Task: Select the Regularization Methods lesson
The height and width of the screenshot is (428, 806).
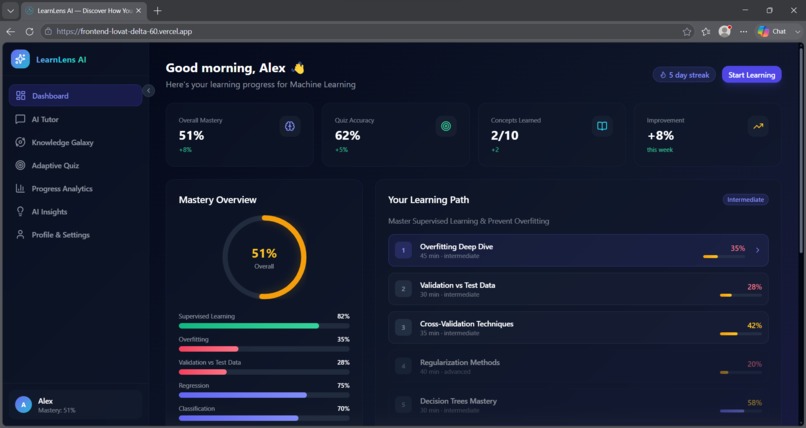Action: [x=578, y=366]
